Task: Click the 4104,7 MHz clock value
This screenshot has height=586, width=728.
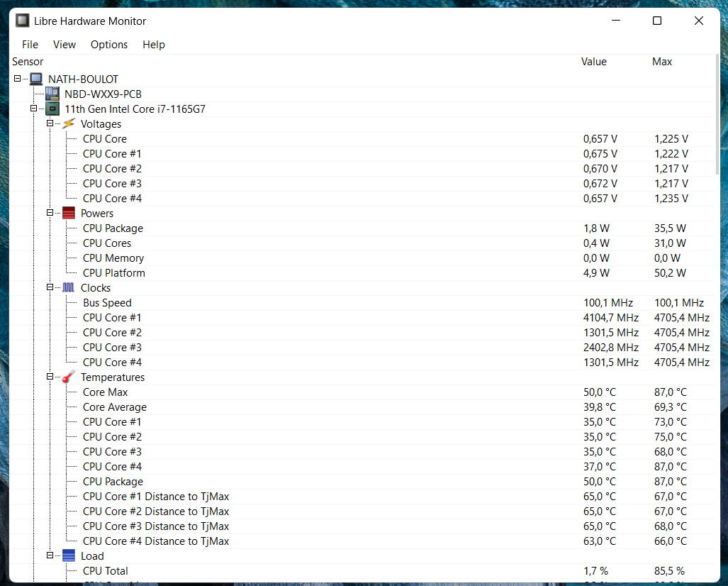Action: coord(611,318)
